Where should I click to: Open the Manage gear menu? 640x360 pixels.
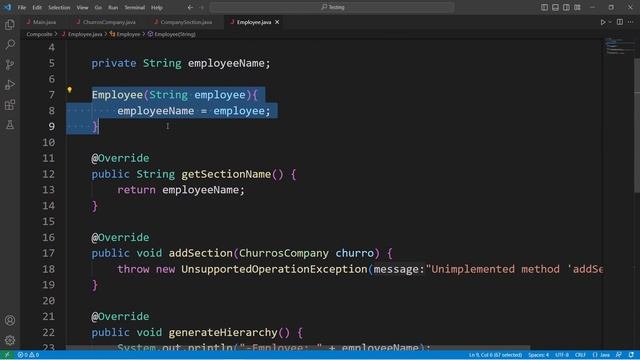[10, 340]
